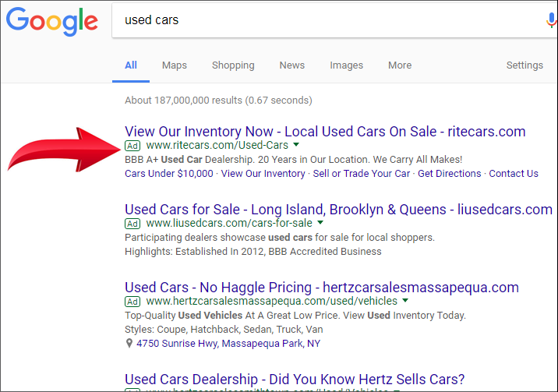Click 'BBB A+ Used Car Dealership' description text
This screenshot has width=558, height=392.
294,159
